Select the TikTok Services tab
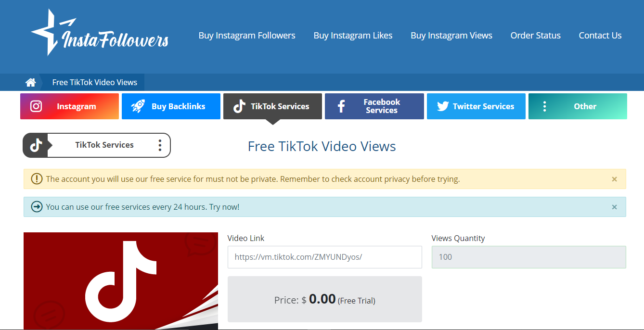This screenshot has height=330, width=644. (x=272, y=106)
